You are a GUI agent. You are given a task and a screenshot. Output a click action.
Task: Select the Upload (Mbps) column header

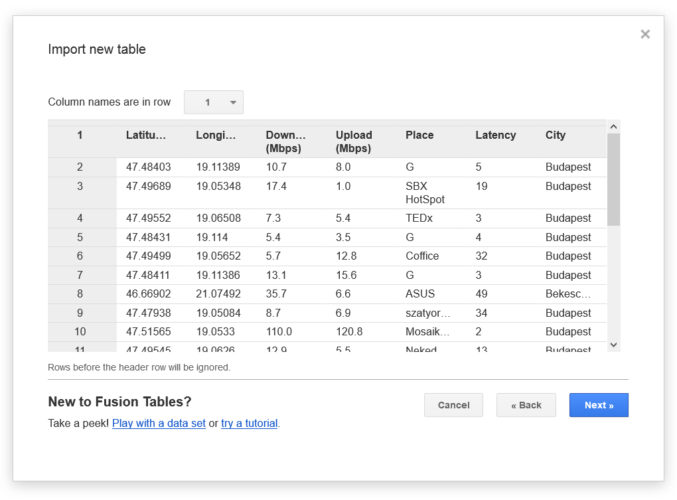point(354,142)
